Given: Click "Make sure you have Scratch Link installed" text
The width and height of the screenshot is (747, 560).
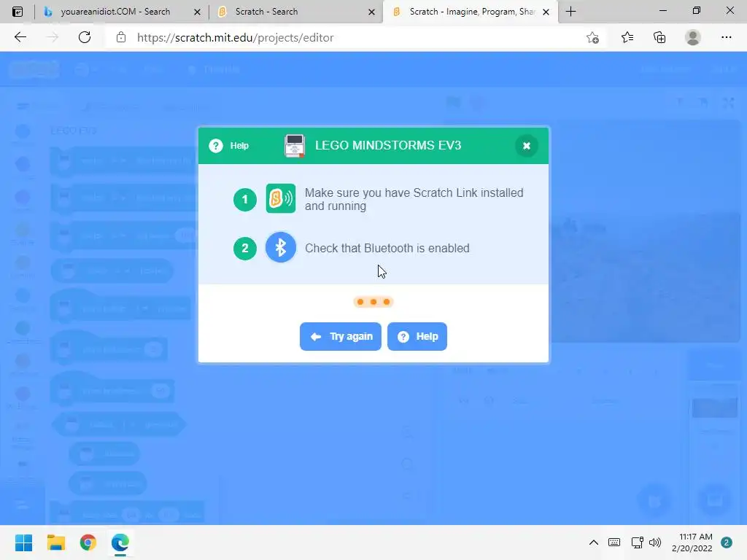Looking at the screenshot, I should 414,192.
